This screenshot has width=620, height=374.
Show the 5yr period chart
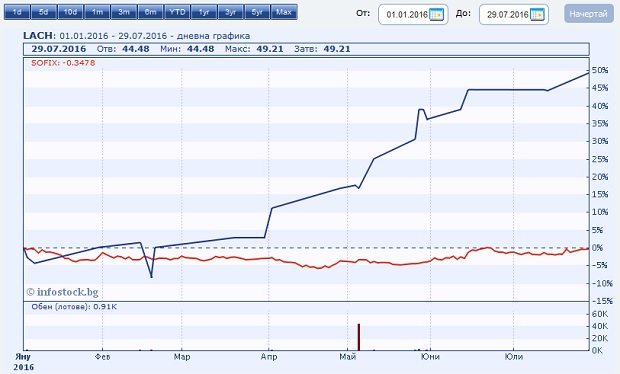pos(257,12)
